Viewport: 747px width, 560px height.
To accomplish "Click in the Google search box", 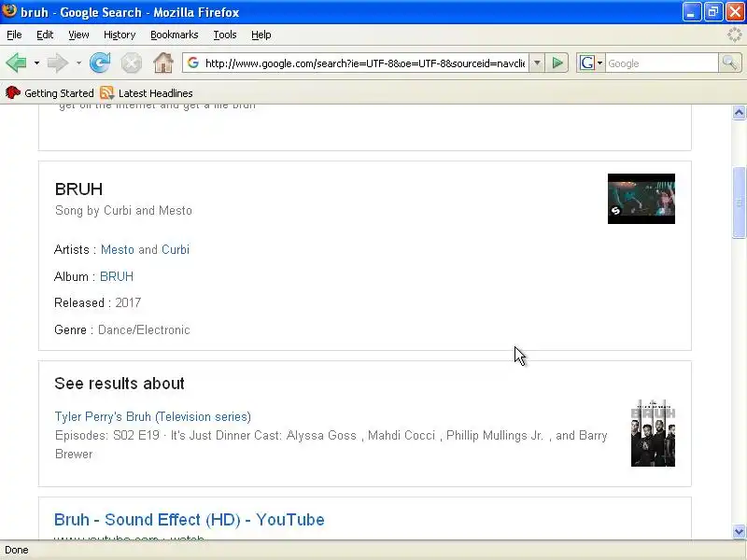I will [x=661, y=63].
